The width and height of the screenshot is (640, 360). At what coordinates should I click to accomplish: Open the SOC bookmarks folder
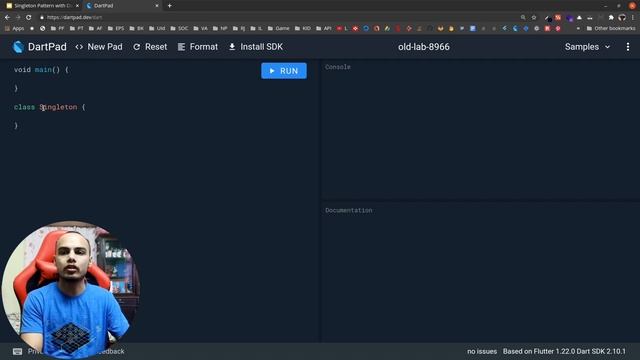tap(179, 29)
